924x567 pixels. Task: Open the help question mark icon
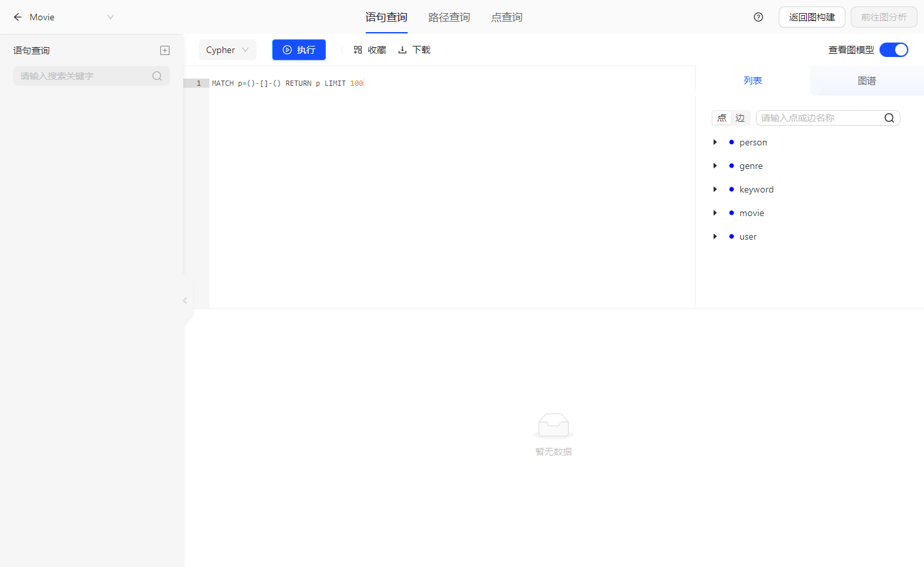(x=758, y=17)
